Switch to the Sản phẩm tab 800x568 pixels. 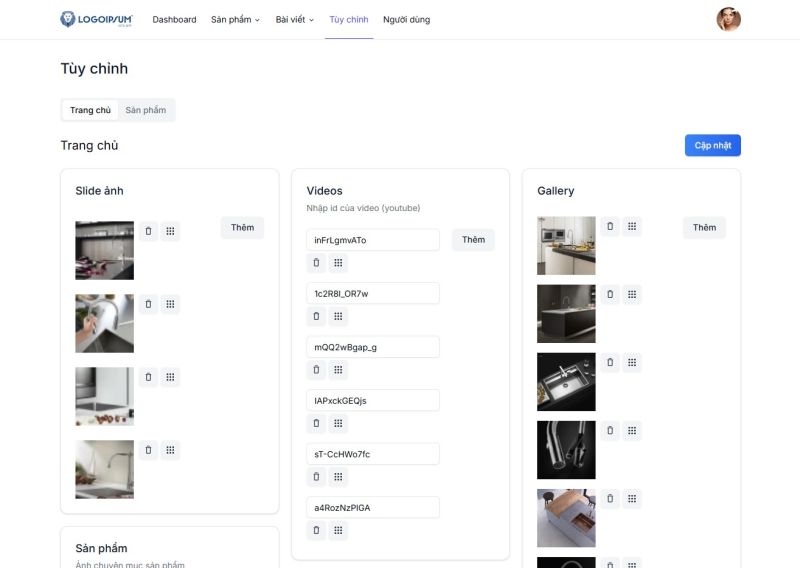[x=146, y=110]
